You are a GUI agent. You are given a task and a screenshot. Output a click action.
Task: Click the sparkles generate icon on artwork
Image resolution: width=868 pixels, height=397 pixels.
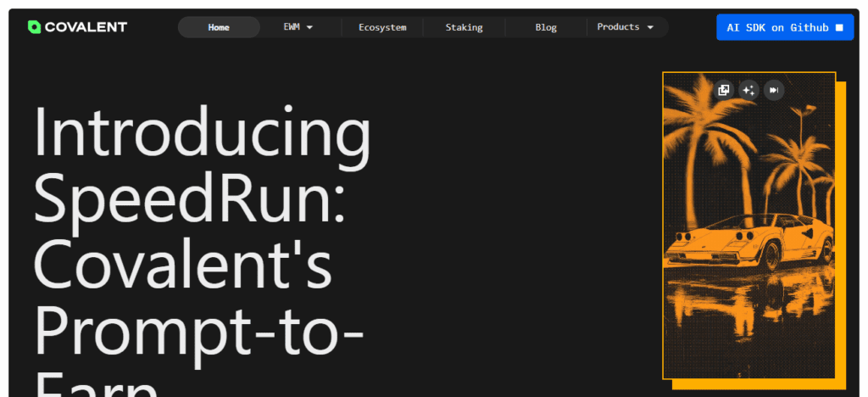[748, 90]
